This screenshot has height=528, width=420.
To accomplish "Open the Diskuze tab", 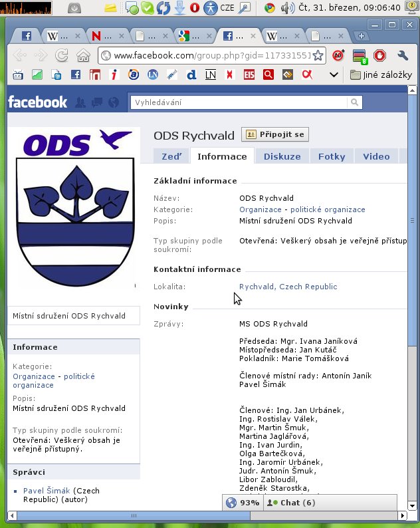I will 282,156.
